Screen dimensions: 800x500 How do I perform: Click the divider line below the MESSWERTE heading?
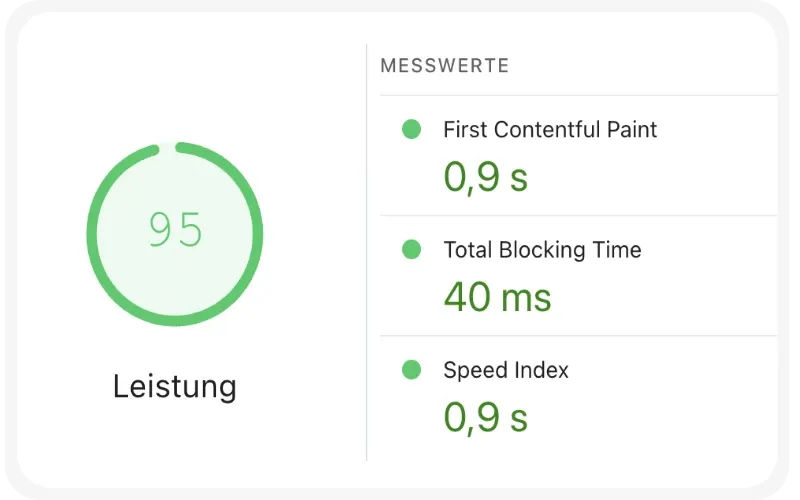click(578, 96)
